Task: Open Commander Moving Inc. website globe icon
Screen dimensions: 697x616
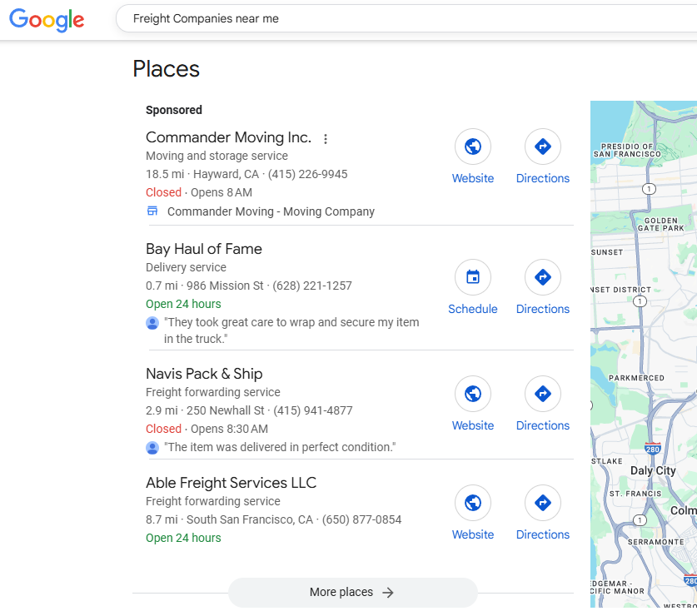Action: point(472,147)
